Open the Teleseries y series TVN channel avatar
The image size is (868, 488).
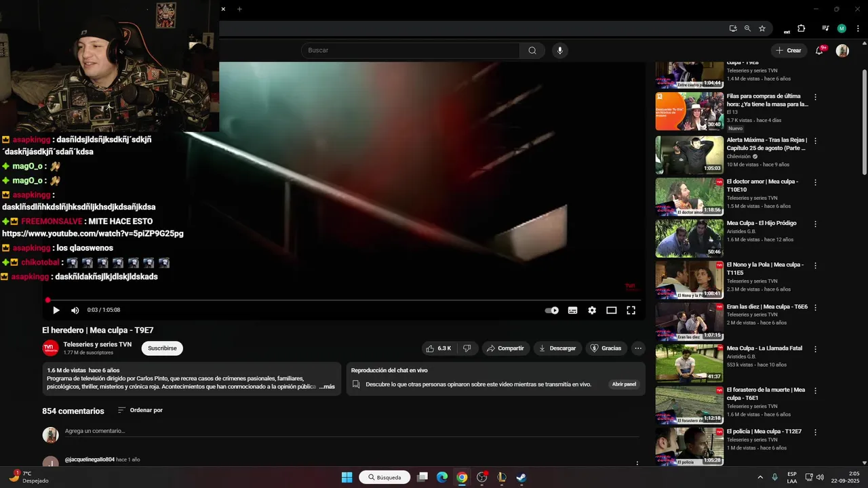point(50,348)
